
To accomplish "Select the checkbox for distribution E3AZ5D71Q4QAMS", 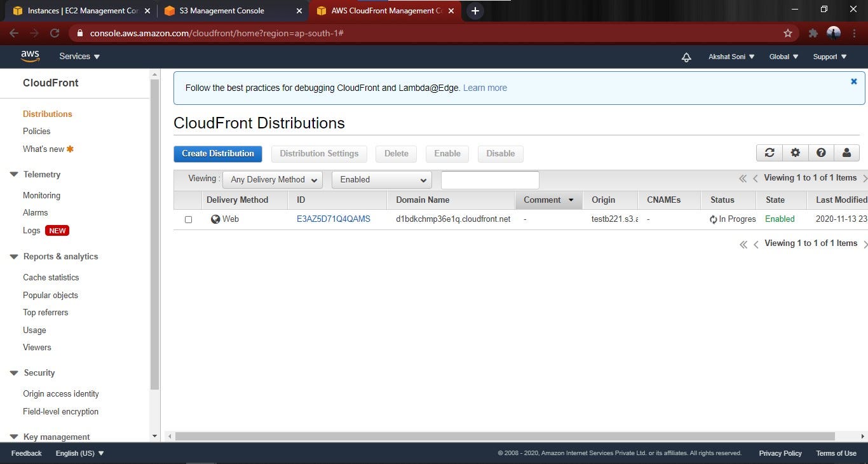I will click(x=188, y=219).
